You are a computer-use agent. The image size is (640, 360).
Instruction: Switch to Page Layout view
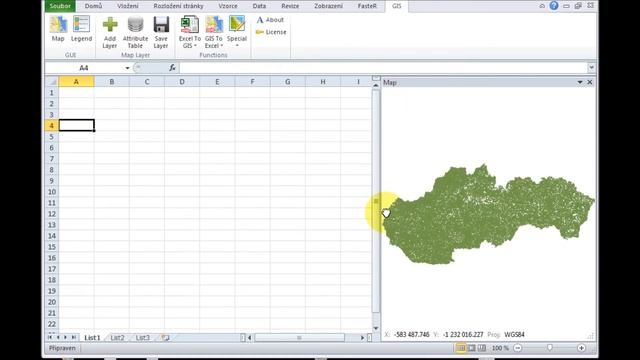(471, 348)
